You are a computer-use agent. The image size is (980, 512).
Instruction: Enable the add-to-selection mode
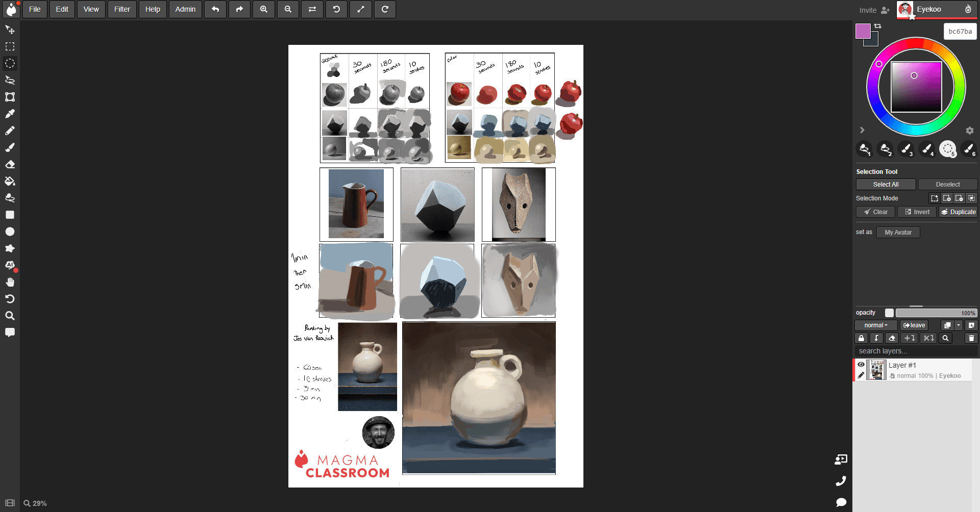coord(947,198)
